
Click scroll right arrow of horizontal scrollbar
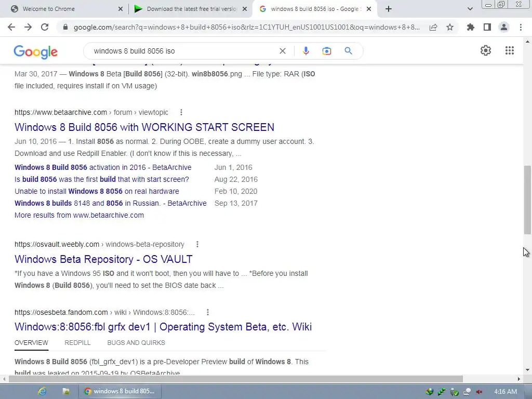(519, 379)
